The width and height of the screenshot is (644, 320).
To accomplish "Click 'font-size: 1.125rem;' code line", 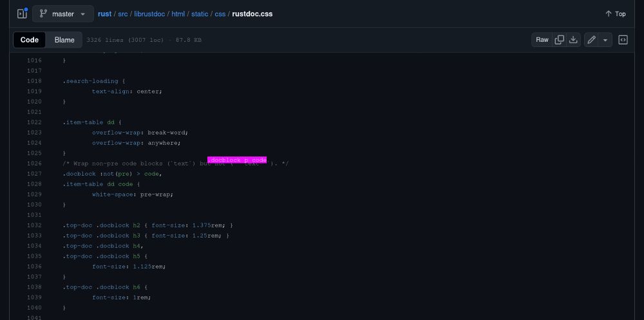I will pyautogui.click(x=129, y=267).
